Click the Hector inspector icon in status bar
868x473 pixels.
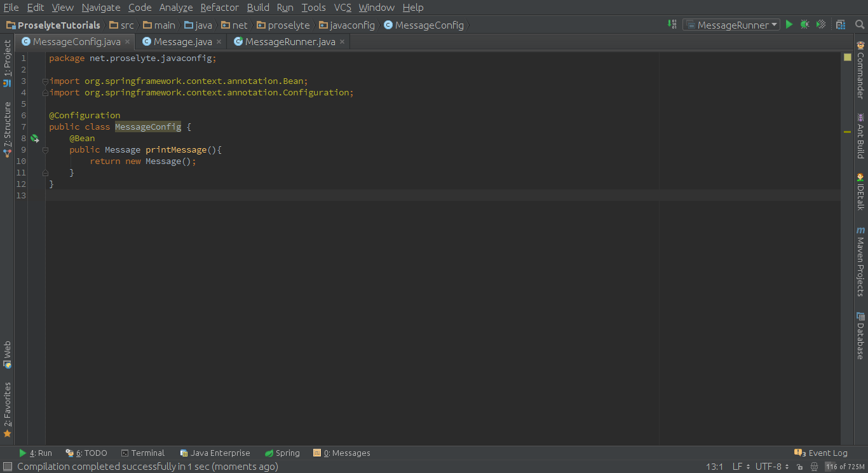(x=813, y=467)
